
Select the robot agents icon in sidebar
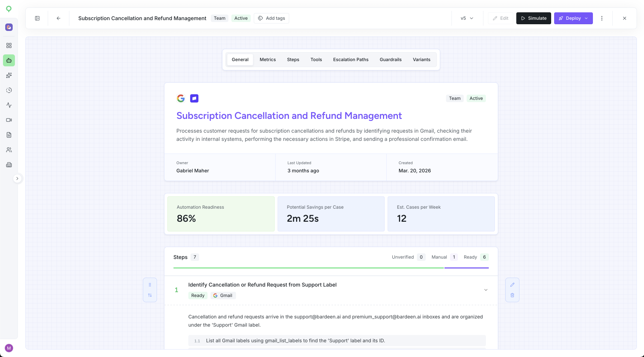pos(9,60)
